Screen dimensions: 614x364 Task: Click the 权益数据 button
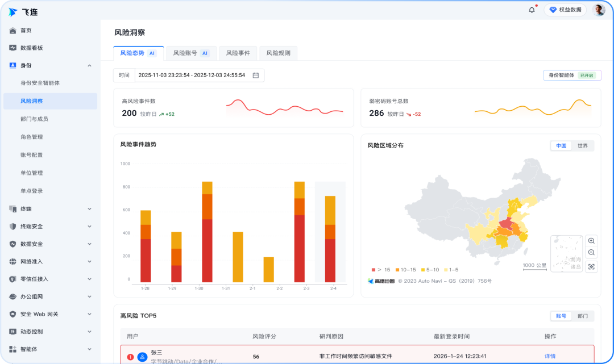565,10
